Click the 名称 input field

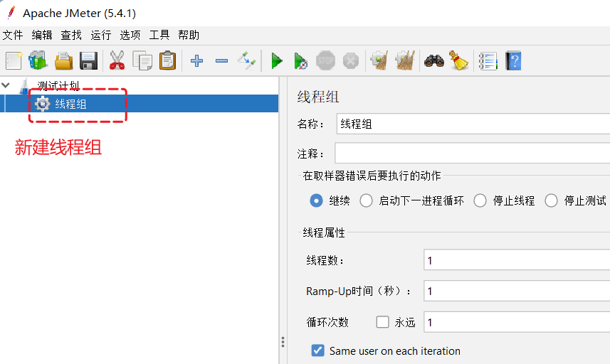point(473,124)
